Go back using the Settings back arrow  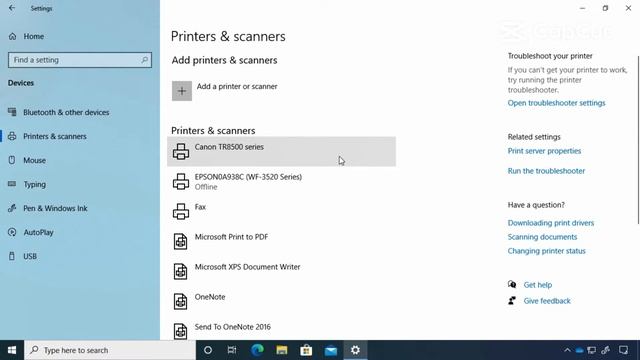(x=12, y=8)
